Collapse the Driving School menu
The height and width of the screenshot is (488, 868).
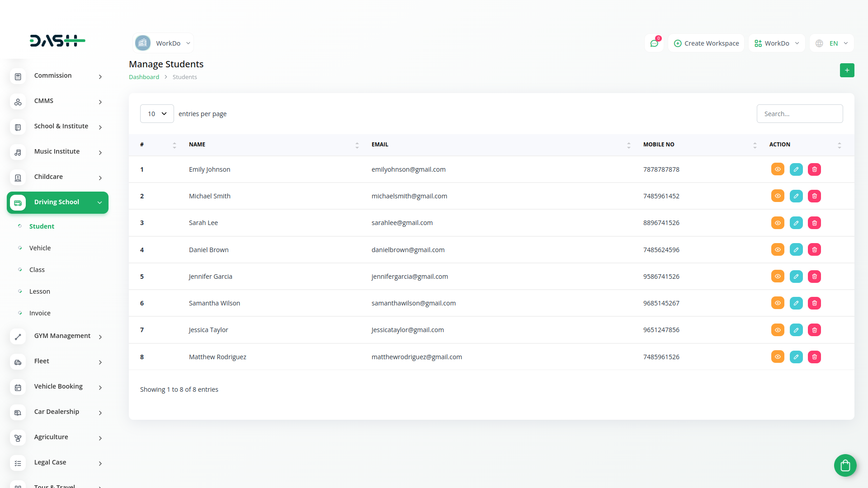[x=57, y=202]
